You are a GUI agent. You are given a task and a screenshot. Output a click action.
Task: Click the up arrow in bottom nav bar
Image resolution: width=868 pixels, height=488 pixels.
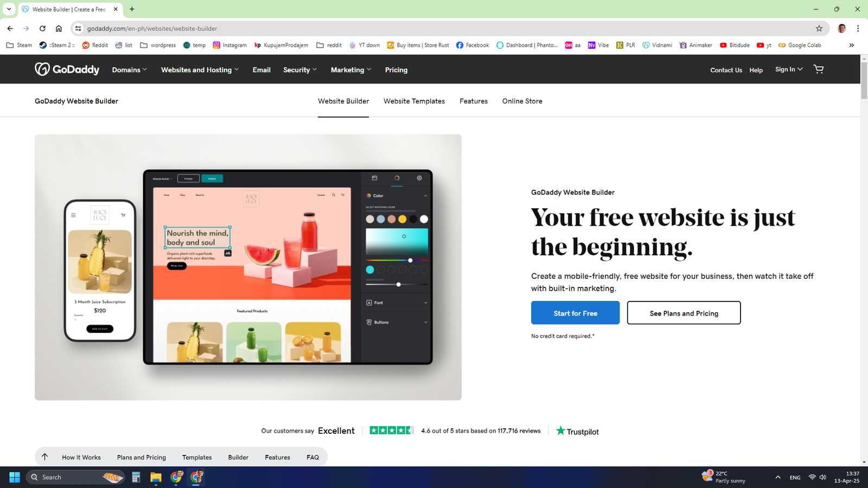pyautogui.click(x=45, y=457)
